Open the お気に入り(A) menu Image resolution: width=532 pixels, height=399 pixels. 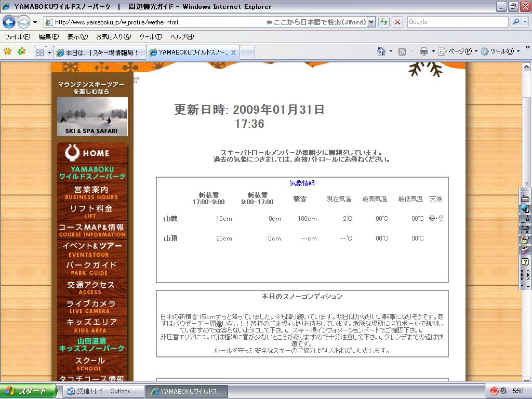(x=113, y=37)
